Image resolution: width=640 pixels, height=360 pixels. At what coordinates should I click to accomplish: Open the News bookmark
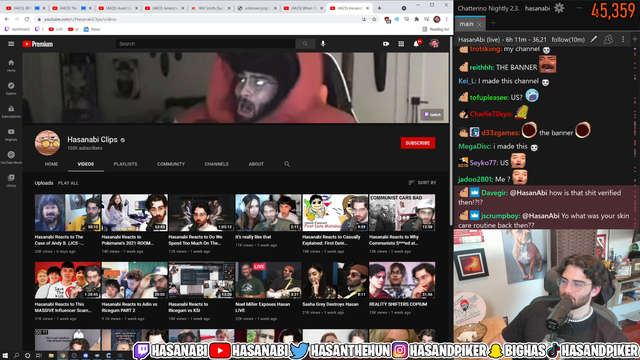[x=92, y=29]
